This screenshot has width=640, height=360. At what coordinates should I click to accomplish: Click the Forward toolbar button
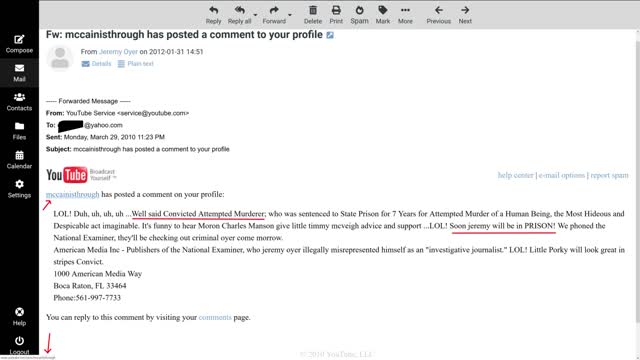coord(274,15)
